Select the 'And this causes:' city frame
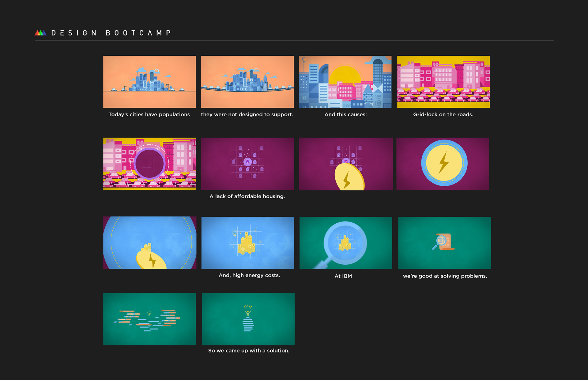 (x=345, y=82)
